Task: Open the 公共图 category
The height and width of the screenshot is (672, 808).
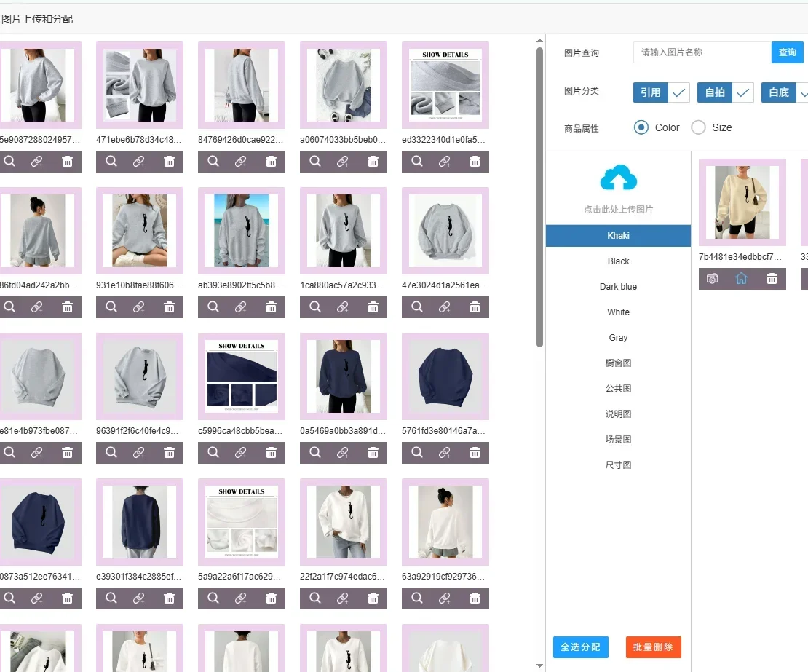Action: [x=618, y=389]
